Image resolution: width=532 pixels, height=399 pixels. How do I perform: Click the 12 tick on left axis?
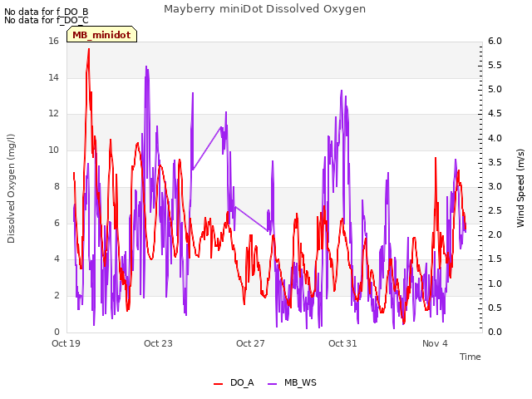[x=53, y=114]
